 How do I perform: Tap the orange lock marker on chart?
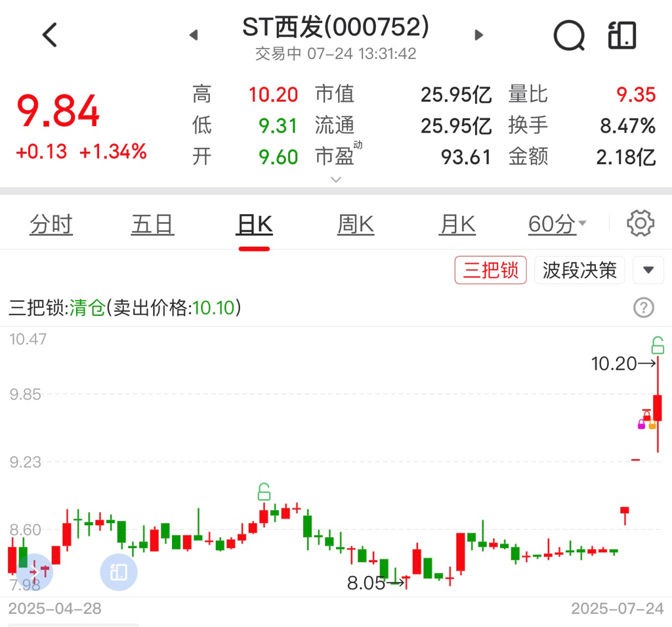pyautogui.click(x=652, y=424)
